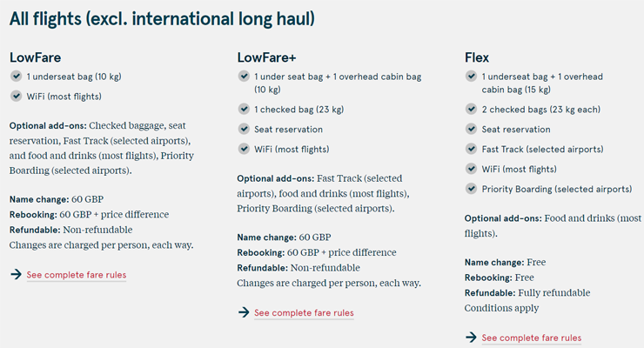This screenshot has width=644, height=348.
Task: Click checkmark beside Priority Boarding in Flex
Action: 471,189
